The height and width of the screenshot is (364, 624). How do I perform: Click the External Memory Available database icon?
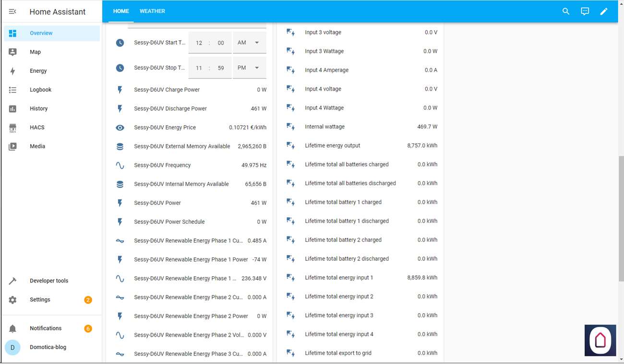coord(120,146)
